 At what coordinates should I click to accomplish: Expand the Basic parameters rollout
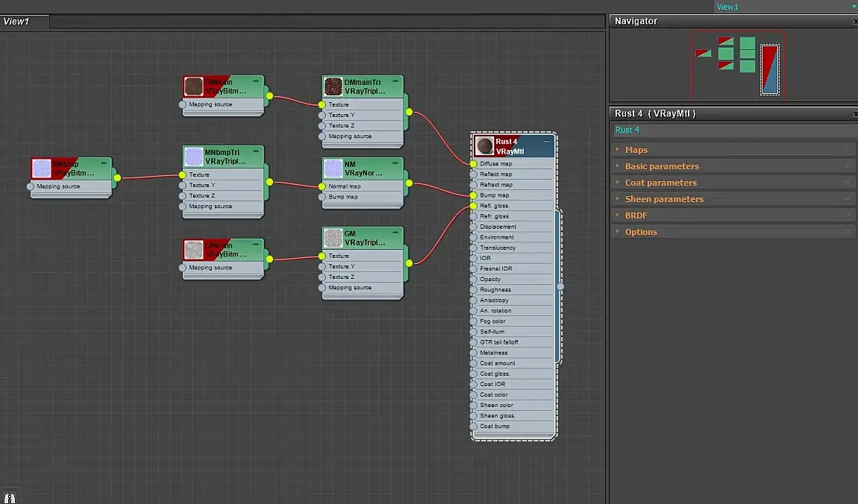pyautogui.click(x=662, y=166)
